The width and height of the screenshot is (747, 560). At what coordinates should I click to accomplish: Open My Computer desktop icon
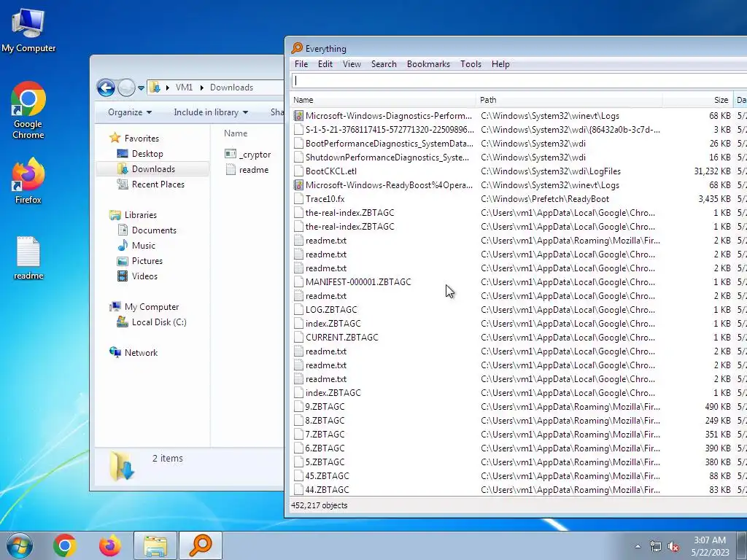point(28,30)
